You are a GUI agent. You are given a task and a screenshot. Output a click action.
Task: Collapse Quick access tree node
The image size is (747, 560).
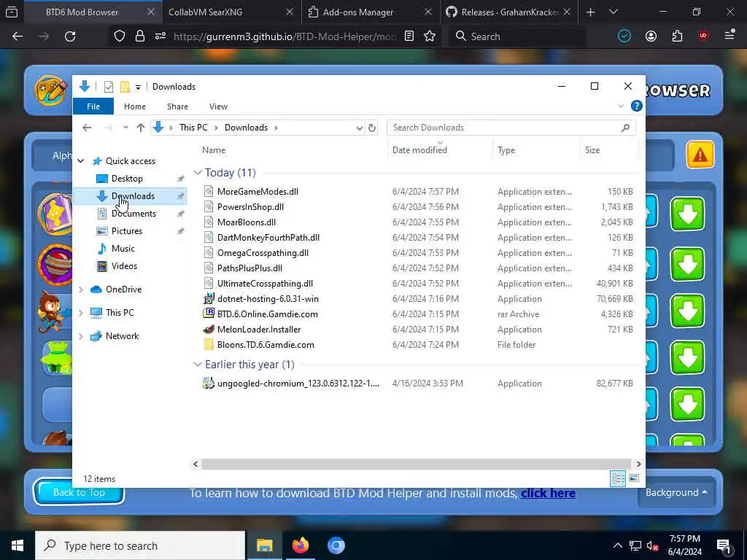coord(81,161)
